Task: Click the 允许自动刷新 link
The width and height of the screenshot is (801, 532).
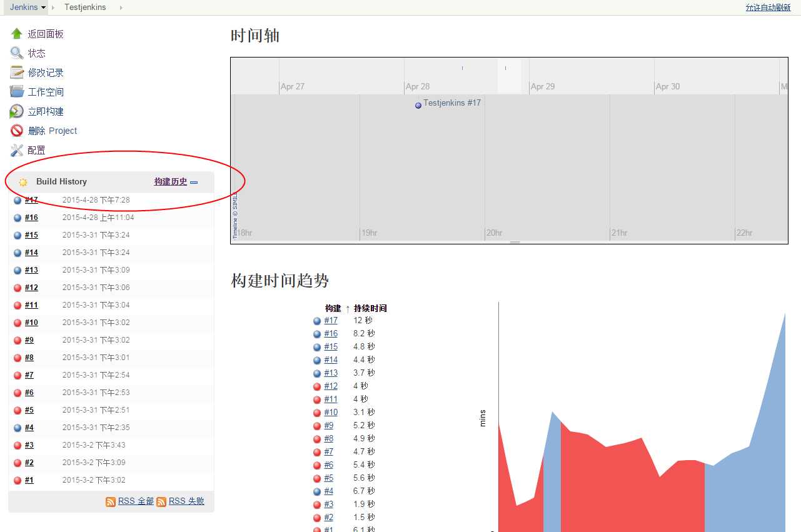Action: 768,8
